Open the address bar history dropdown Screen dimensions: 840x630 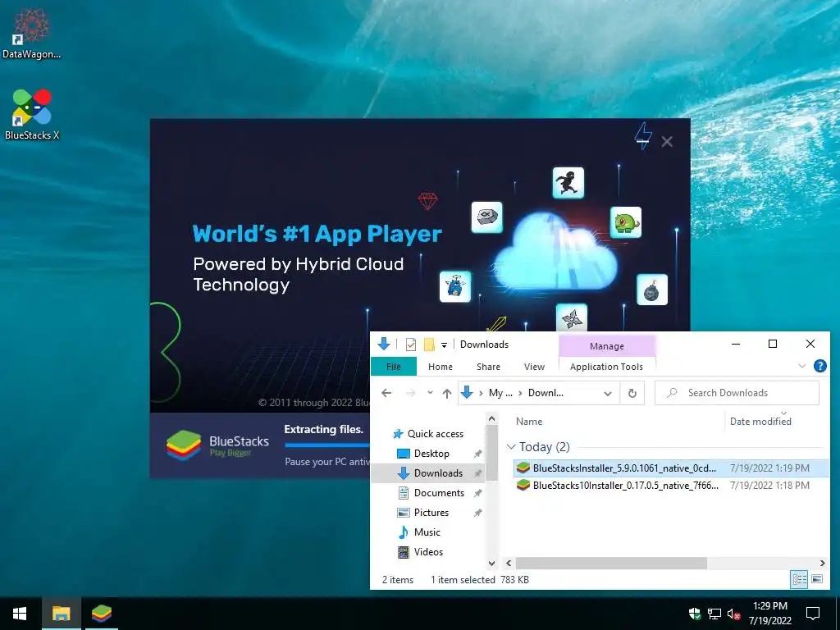pos(608,393)
